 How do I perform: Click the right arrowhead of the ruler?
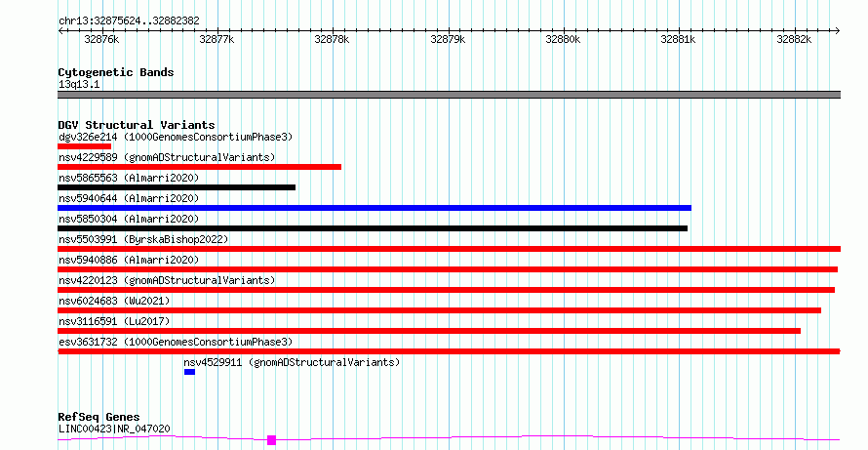[x=838, y=31]
